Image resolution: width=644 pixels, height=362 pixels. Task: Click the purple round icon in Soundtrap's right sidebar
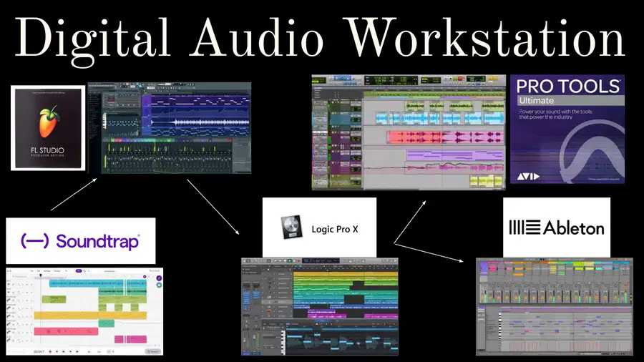tap(159, 278)
